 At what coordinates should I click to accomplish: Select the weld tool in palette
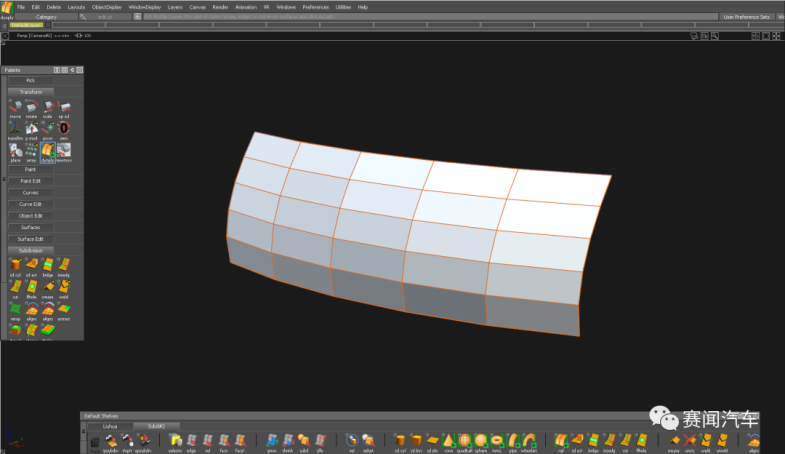pyautogui.click(x=63, y=287)
